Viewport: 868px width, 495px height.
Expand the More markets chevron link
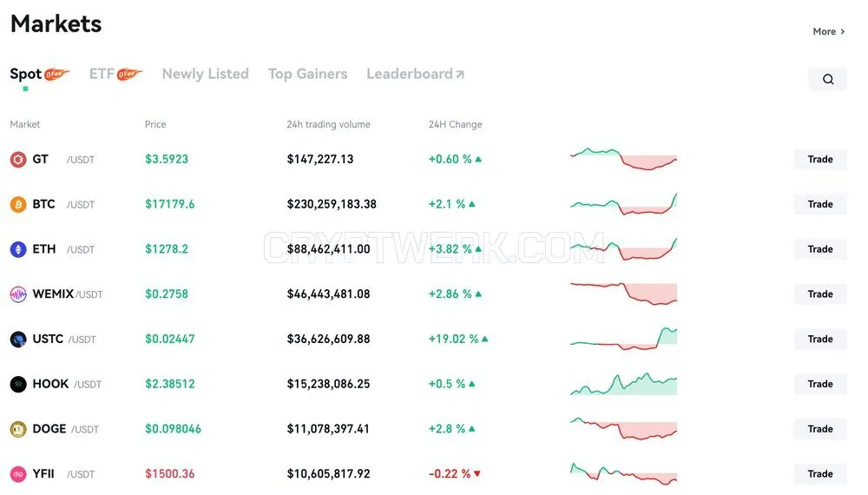click(829, 31)
